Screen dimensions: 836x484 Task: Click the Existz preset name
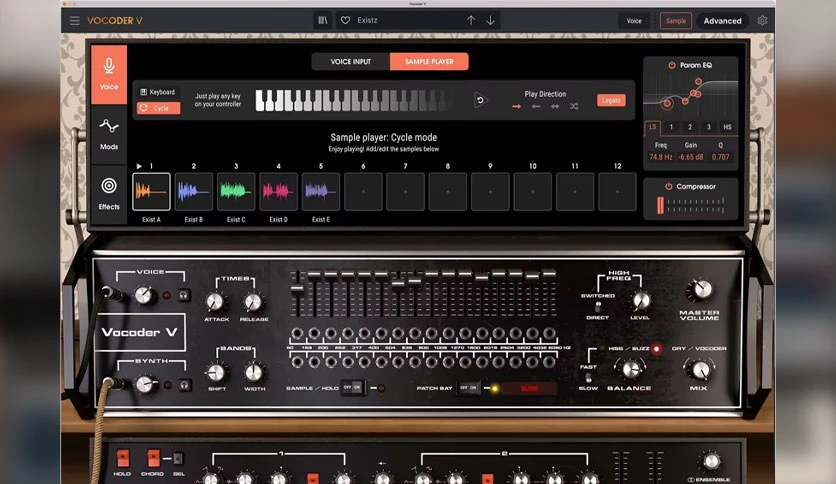tap(367, 20)
